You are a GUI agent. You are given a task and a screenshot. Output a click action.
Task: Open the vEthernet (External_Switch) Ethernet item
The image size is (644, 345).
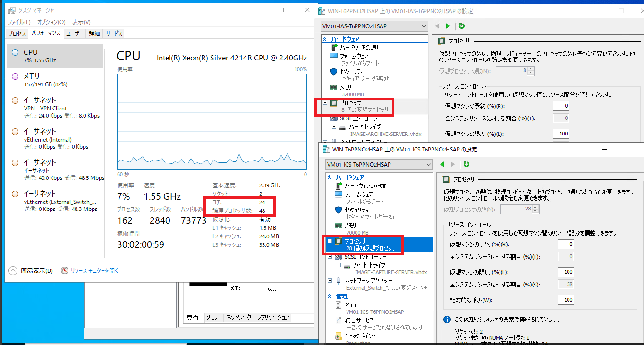click(55, 201)
